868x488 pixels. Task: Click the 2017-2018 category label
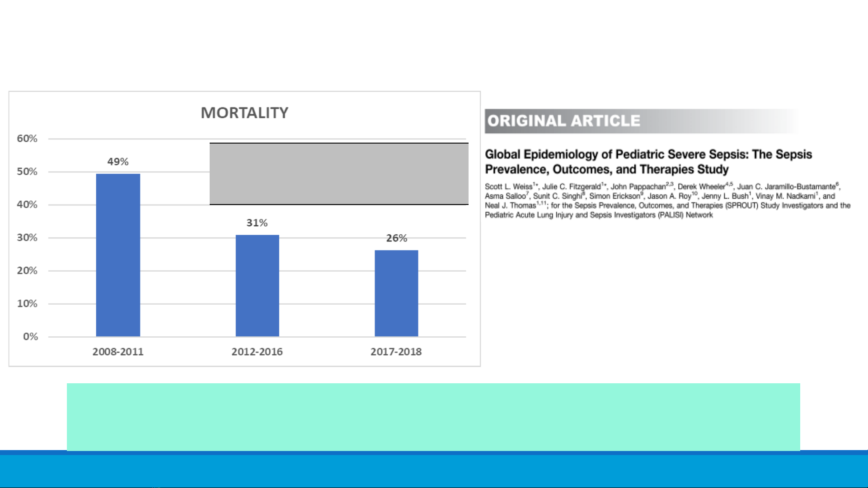click(396, 352)
